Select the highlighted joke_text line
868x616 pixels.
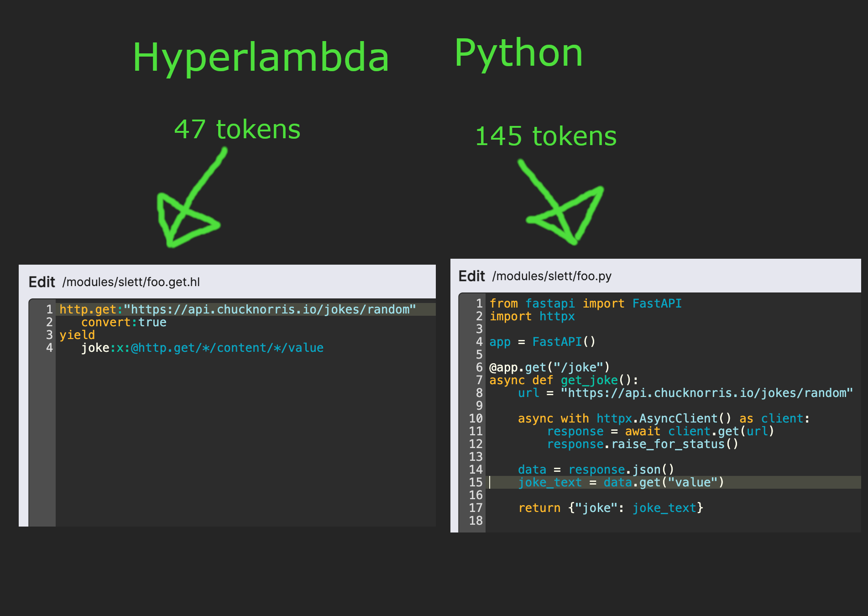pos(621,482)
